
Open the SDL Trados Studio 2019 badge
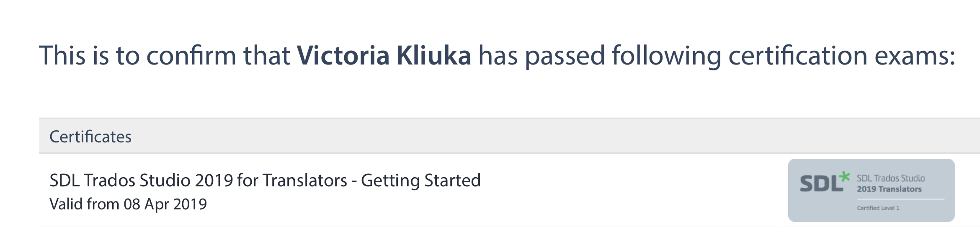tap(871, 190)
